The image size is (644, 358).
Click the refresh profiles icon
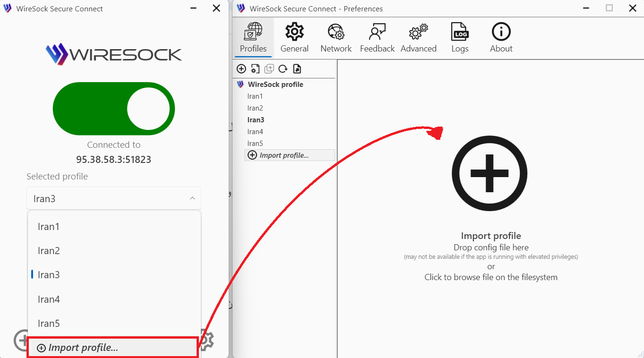[x=283, y=69]
